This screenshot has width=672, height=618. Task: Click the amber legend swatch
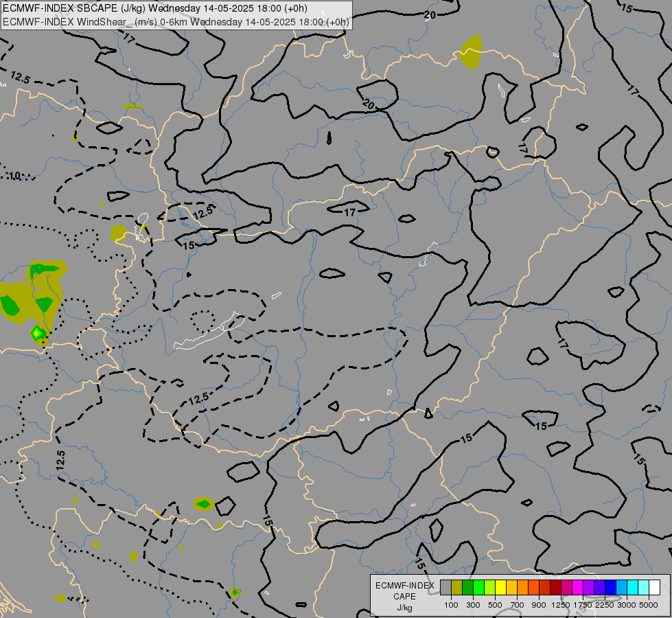tap(511, 587)
